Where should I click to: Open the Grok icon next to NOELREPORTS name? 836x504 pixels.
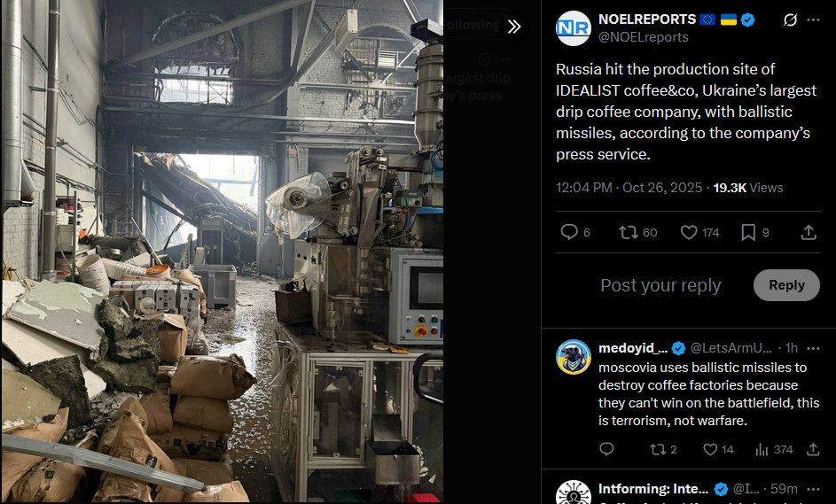pos(790,20)
